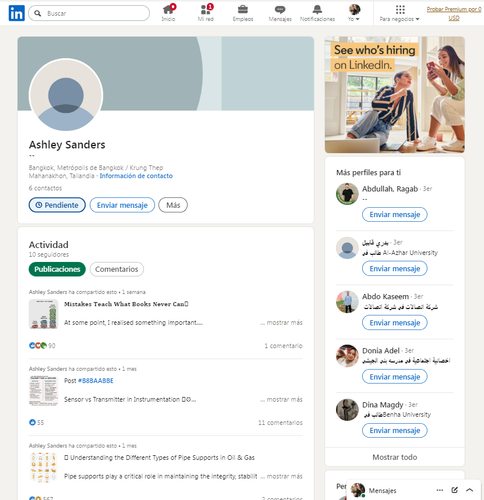Expand mostrar más on Mistakes post

pos(284,323)
